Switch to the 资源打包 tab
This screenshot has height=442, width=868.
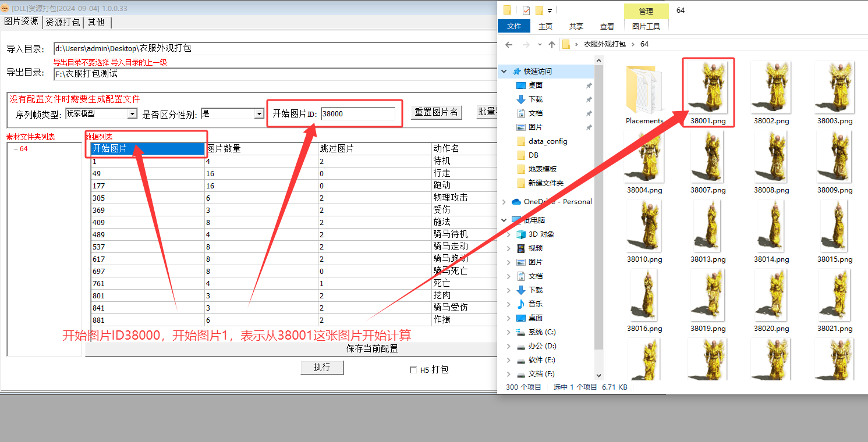coord(63,22)
